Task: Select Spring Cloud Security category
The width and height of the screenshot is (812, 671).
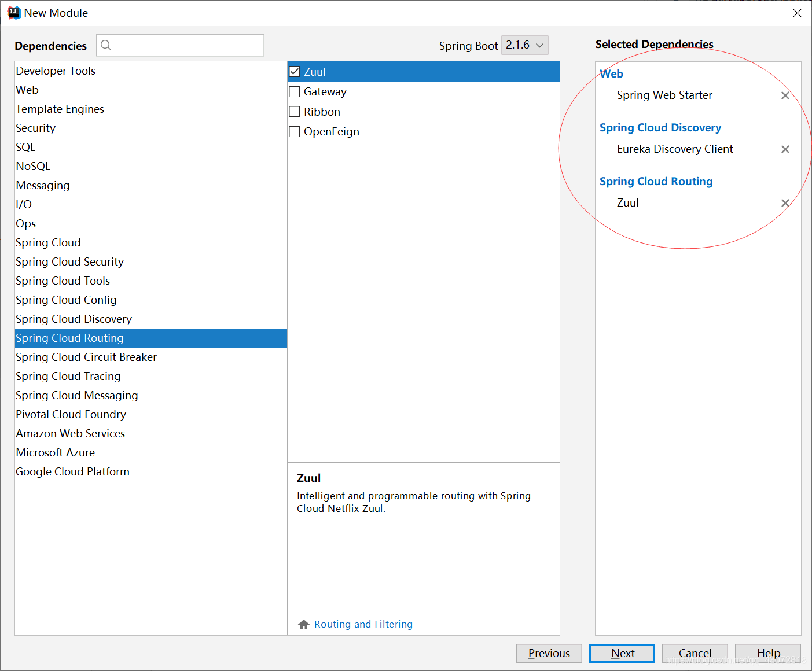Action: pyautogui.click(x=151, y=261)
